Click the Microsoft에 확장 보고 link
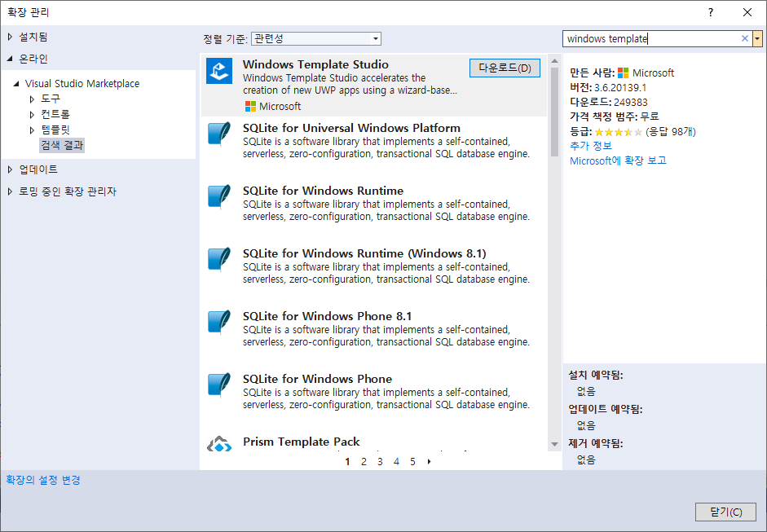This screenshot has width=767, height=532. 619,160
